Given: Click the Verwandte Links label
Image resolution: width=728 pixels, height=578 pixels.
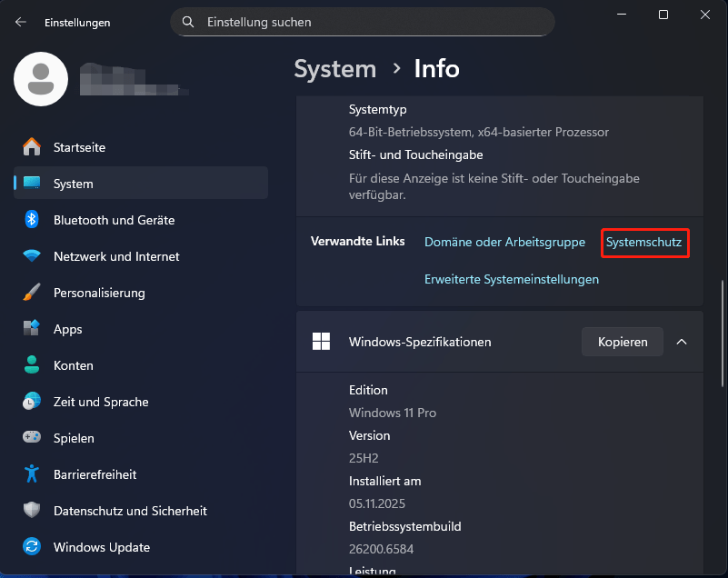Looking at the screenshot, I should coord(357,242).
